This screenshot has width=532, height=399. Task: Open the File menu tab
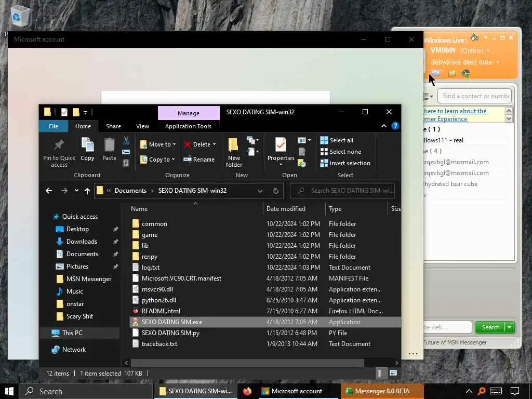[54, 126]
